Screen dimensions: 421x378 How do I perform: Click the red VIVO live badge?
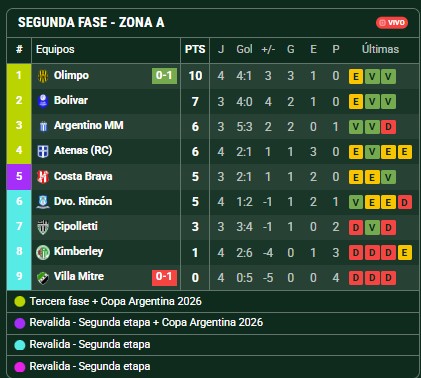click(x=392, y=23)
